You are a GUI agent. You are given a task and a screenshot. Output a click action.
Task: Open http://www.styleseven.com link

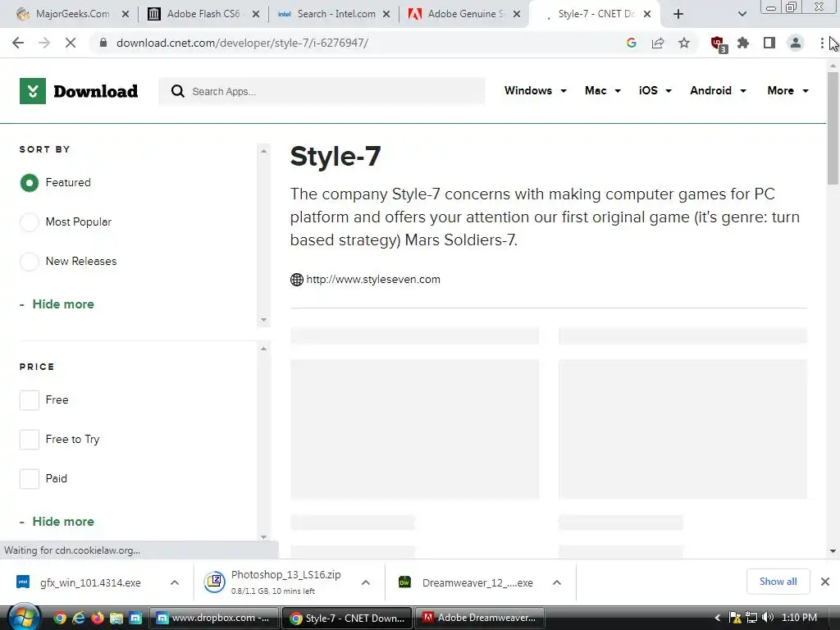(373, 280)
